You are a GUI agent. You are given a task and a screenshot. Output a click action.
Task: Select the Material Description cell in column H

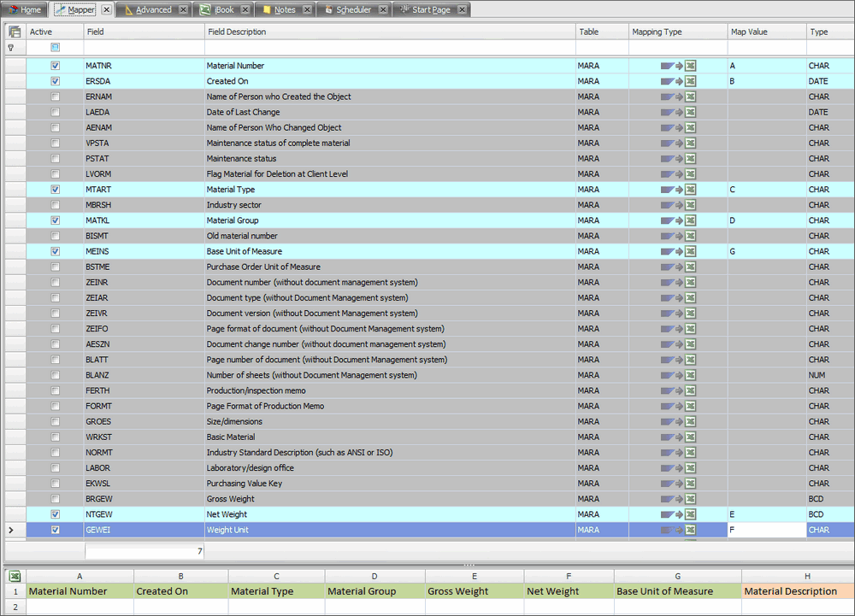(x=797, y=591)
